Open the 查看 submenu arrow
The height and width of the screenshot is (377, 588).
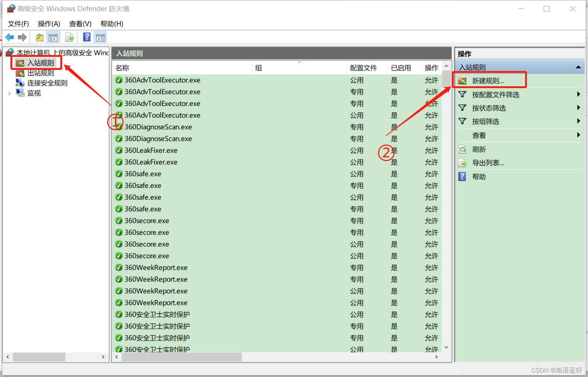click(579, 135)
